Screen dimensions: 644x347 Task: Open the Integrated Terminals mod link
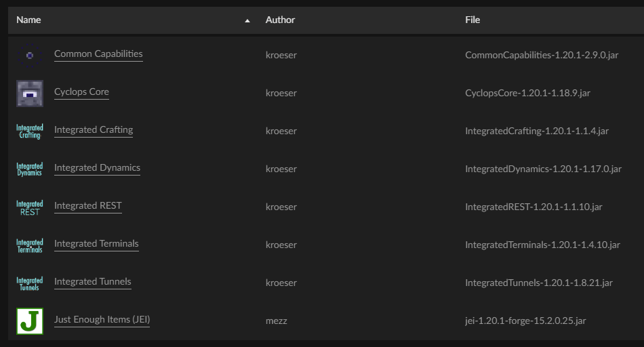(x=96, y=244)
